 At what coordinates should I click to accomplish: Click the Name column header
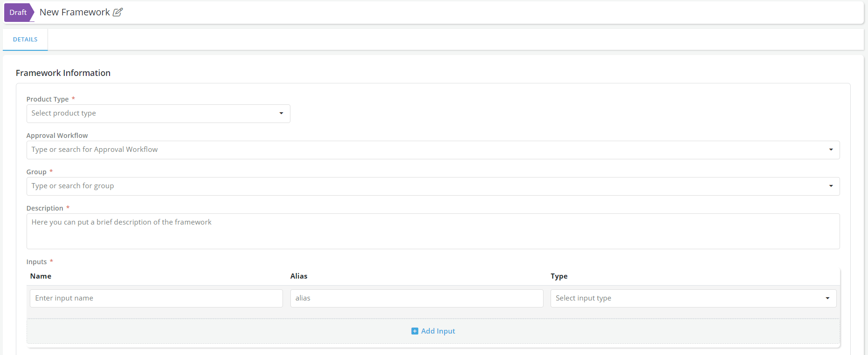coord(41,276)
